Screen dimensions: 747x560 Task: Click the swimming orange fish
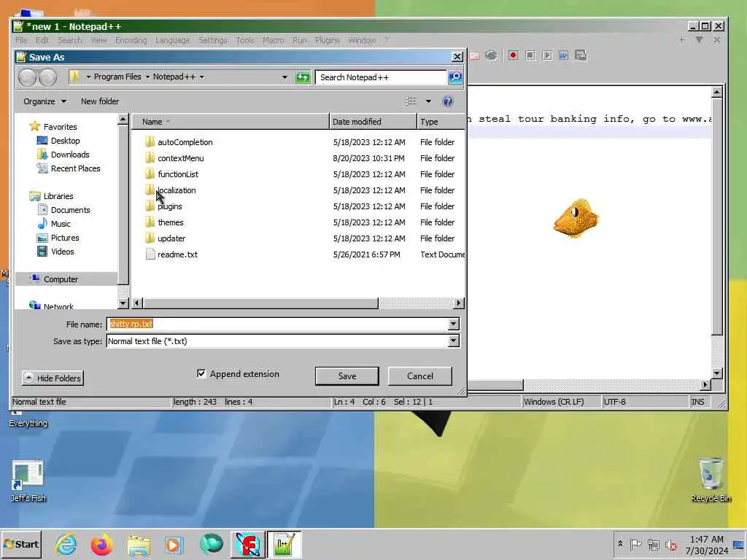pos(576,218)
